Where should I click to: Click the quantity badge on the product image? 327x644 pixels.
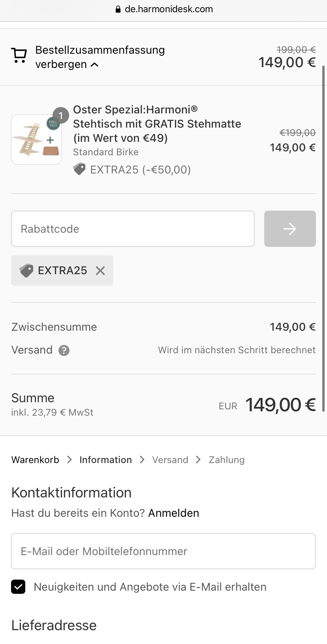click(x=61, y=115)
